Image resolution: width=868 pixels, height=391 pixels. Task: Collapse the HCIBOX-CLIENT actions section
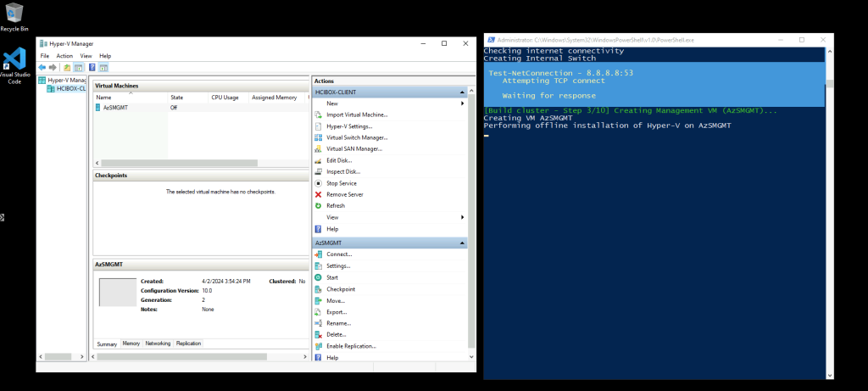coord(462,92)
